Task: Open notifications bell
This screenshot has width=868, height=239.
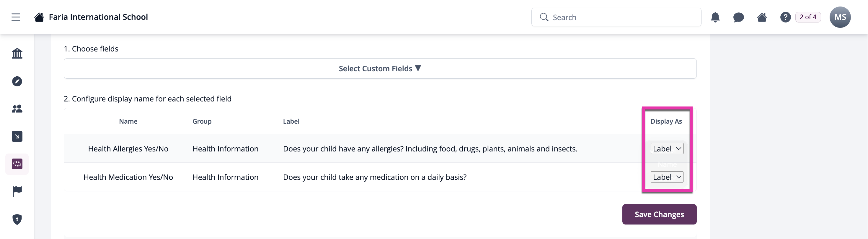Action: coord(715,17)
